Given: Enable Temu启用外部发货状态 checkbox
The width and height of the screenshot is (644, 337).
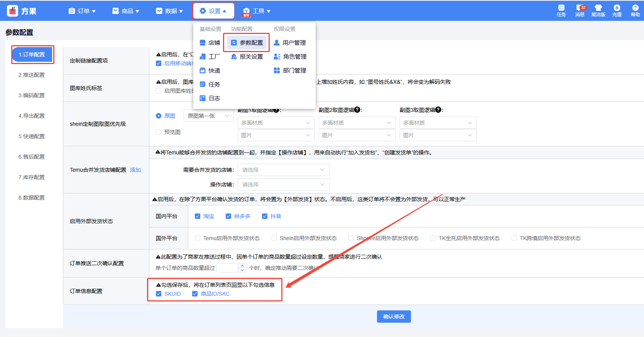Looking at the screenshot, I should tap(198, 238).
